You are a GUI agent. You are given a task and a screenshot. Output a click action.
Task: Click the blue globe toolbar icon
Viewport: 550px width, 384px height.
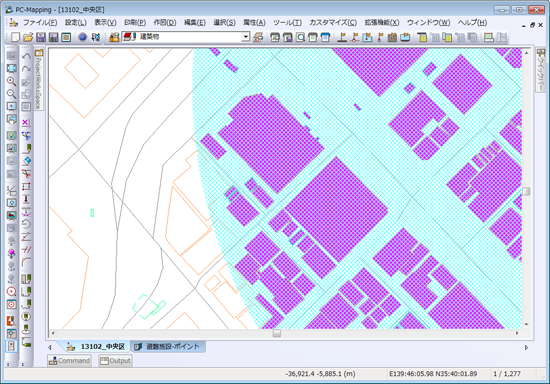click(82, 37)
